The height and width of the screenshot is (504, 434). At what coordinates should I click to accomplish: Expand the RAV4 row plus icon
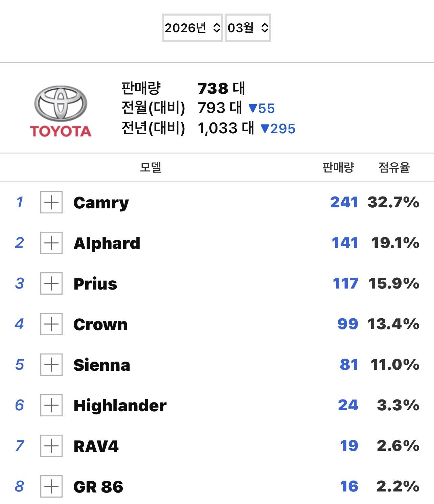pos(51,446)
